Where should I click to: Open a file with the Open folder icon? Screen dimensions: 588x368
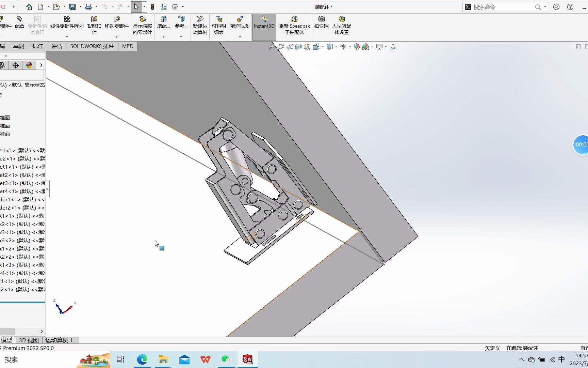[x=56, y=7]
